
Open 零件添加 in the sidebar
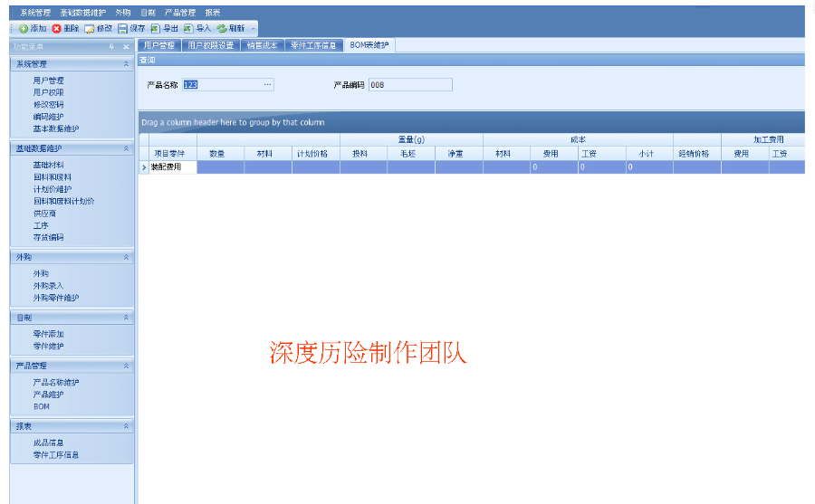pos(48,334)
